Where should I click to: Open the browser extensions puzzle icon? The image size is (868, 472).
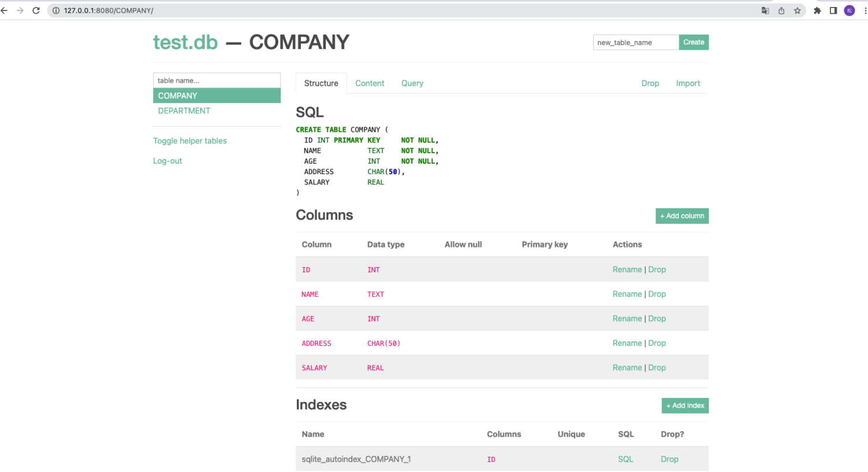(x=817, y=10)
